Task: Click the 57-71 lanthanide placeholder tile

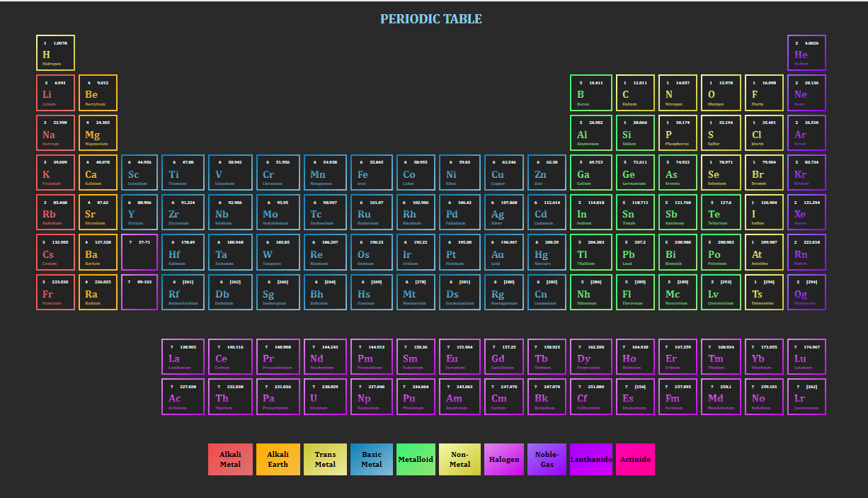Action: tap(139, 253)
